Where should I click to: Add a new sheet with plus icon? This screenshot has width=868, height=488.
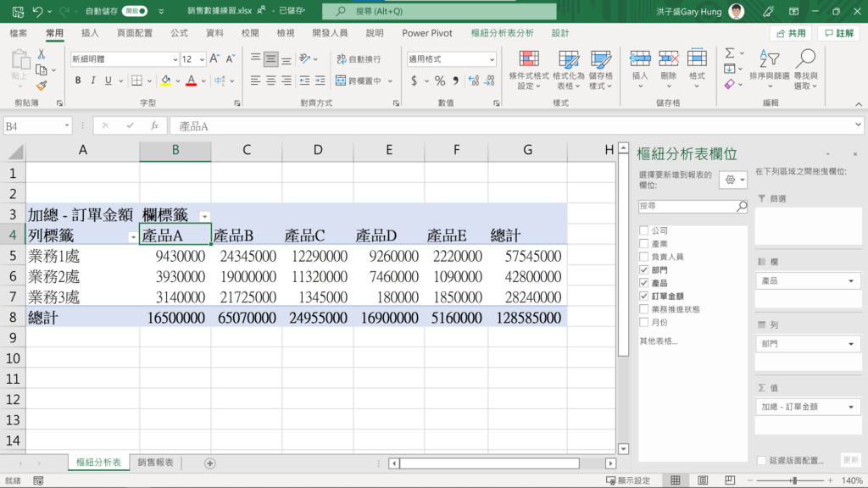(210, 463)
